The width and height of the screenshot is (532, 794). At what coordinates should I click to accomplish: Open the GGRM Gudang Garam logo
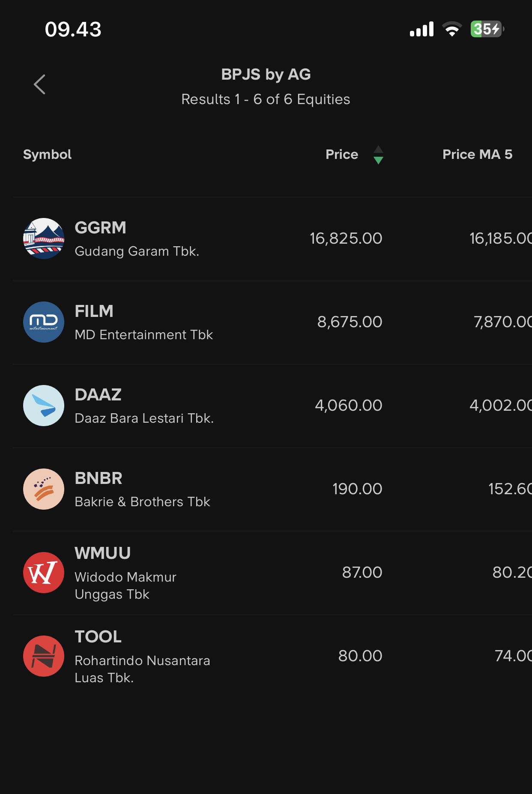coord(44,239)
